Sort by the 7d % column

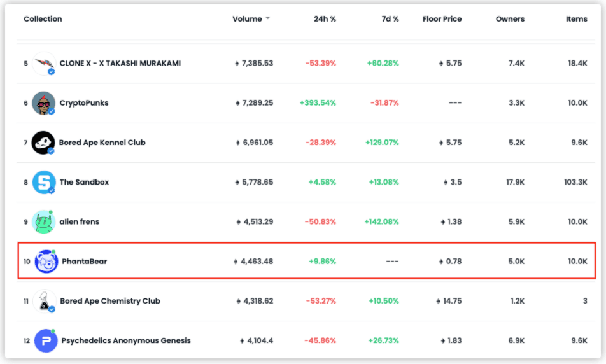pyautogui.click(x=390, y=19)
